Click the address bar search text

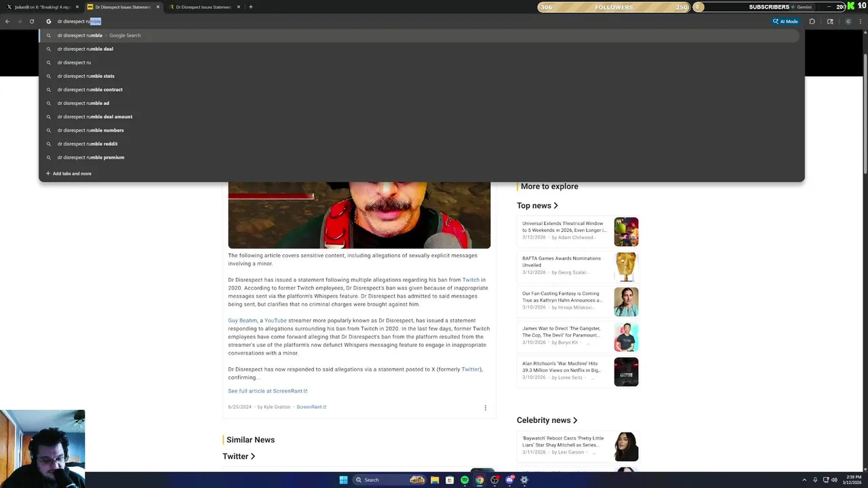point(79,21)
